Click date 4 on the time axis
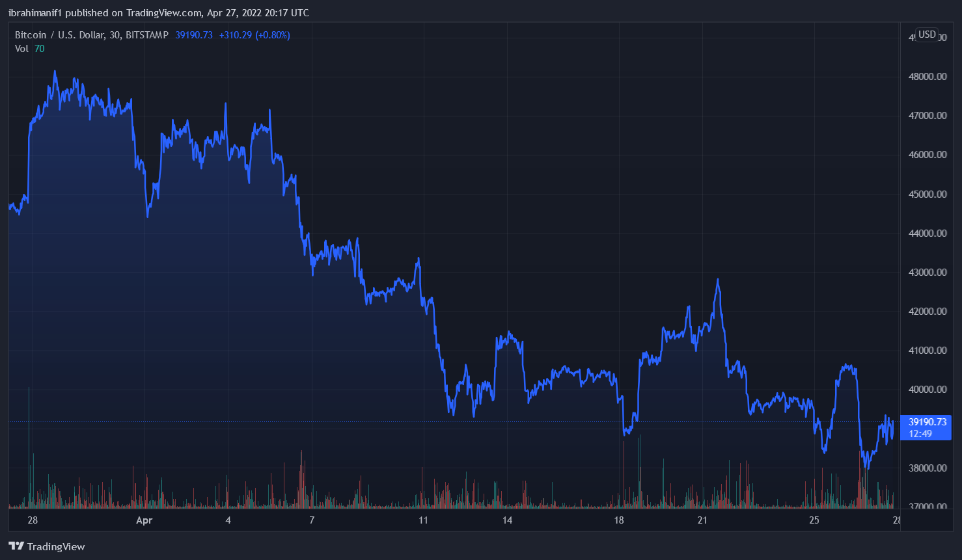The image size is (962, 560). [228, 520]
